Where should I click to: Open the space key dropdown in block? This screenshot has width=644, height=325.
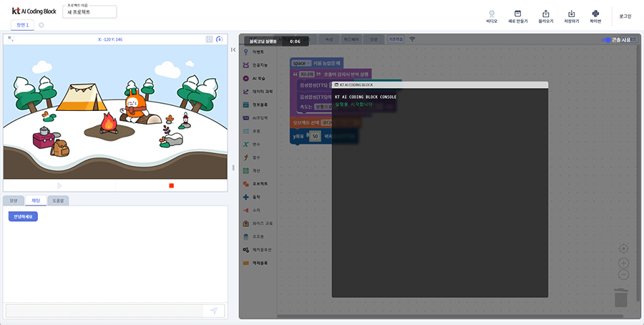pos(301,63)
